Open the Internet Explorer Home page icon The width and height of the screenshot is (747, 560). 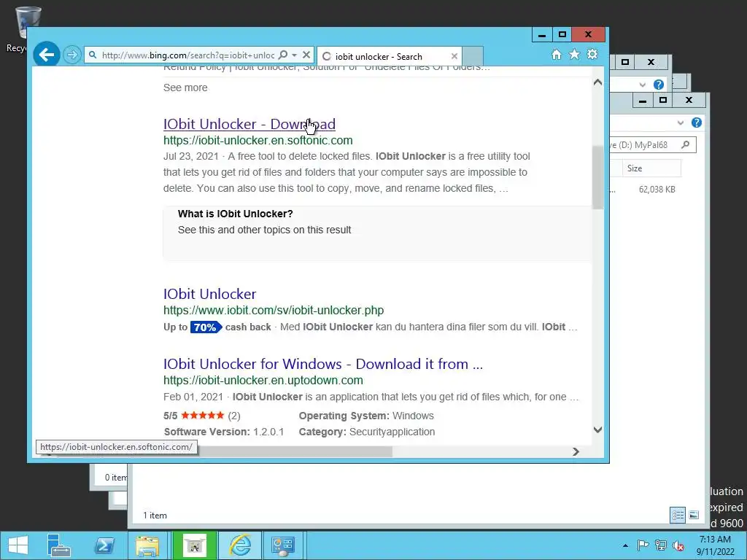[557, 54]
